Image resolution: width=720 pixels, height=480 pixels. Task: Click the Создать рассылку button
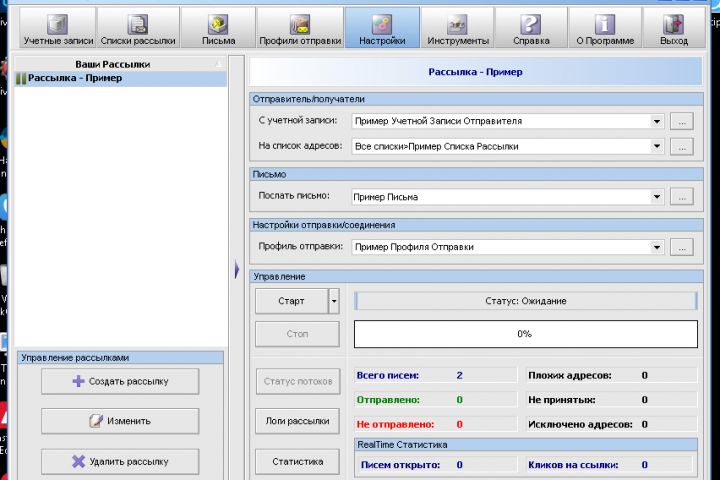click(x=120, y=381)
